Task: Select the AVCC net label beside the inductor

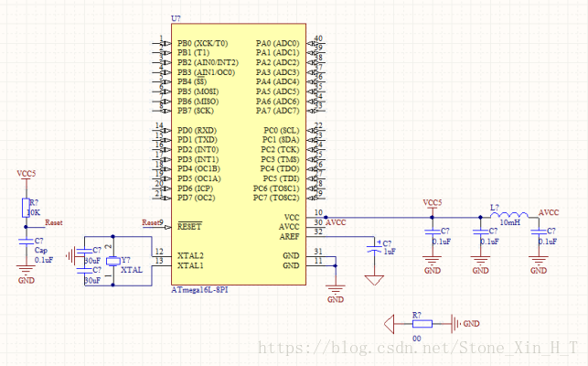Action: [549, 212]
